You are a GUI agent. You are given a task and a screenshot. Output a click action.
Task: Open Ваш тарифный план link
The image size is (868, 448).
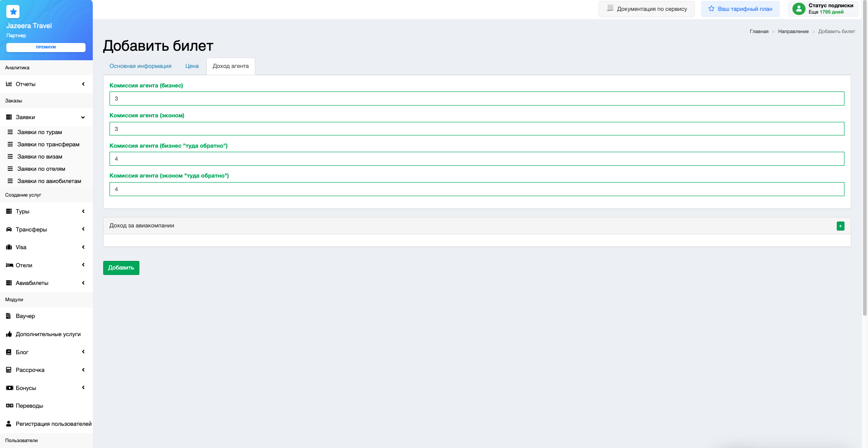click(x=740, y=9)
